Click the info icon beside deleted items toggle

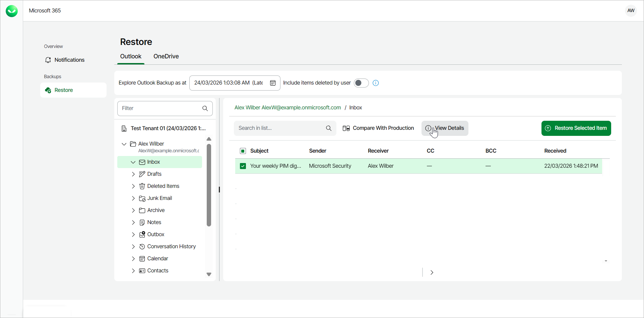click(x=376, y=83)
